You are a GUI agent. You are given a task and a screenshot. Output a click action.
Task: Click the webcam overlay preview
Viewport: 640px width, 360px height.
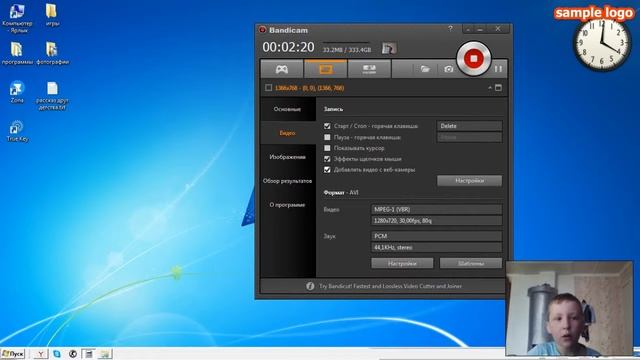coord(569,309)
